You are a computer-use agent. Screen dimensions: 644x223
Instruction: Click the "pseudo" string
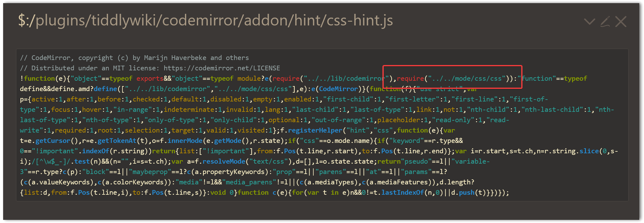coord(416,161)
